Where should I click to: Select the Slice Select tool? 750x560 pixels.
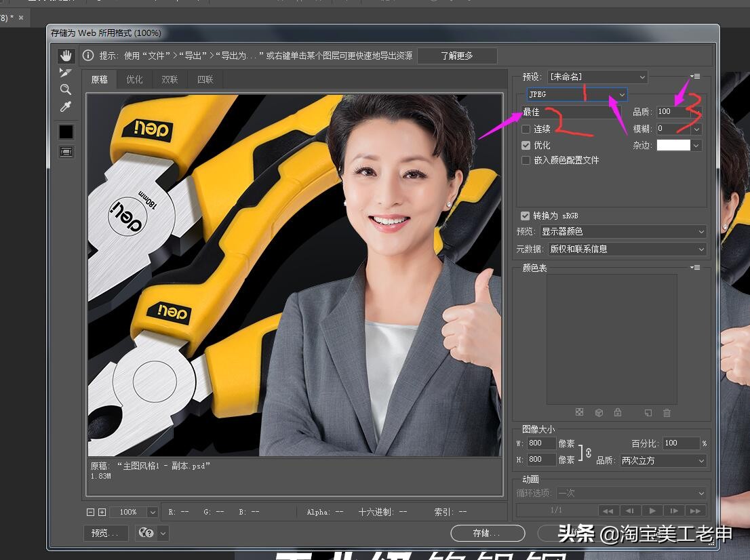coord(66,73)
